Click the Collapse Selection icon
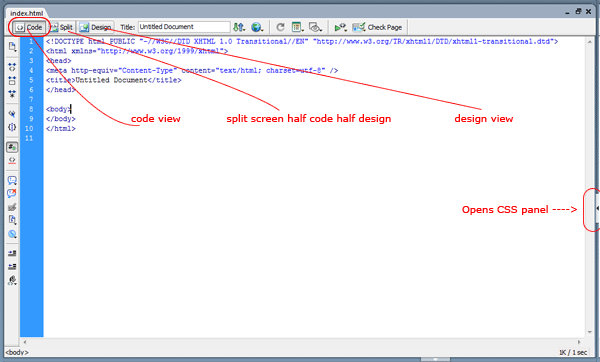Screen dimensions: 600x362 point(12,80)
